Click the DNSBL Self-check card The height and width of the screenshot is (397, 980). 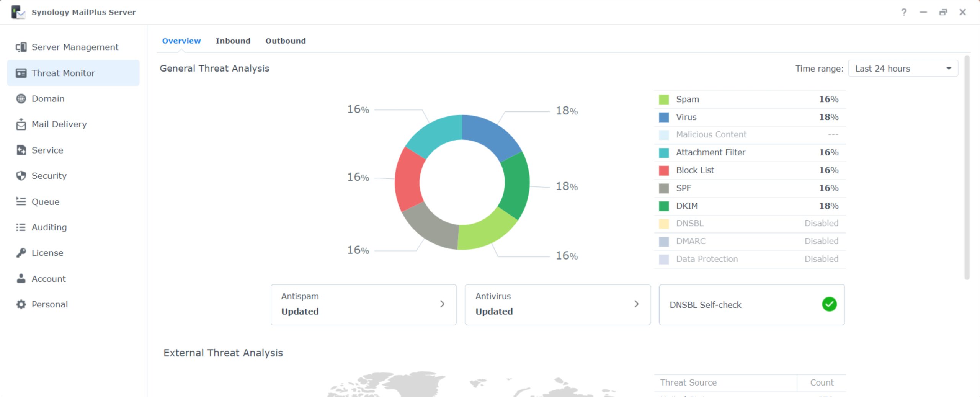(751, 305)
